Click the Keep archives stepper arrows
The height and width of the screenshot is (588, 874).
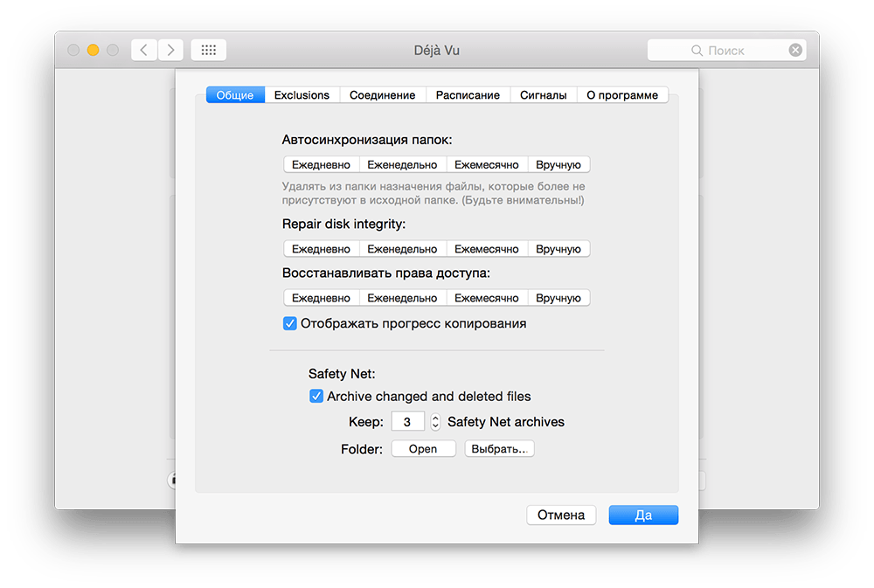[435, 422]
